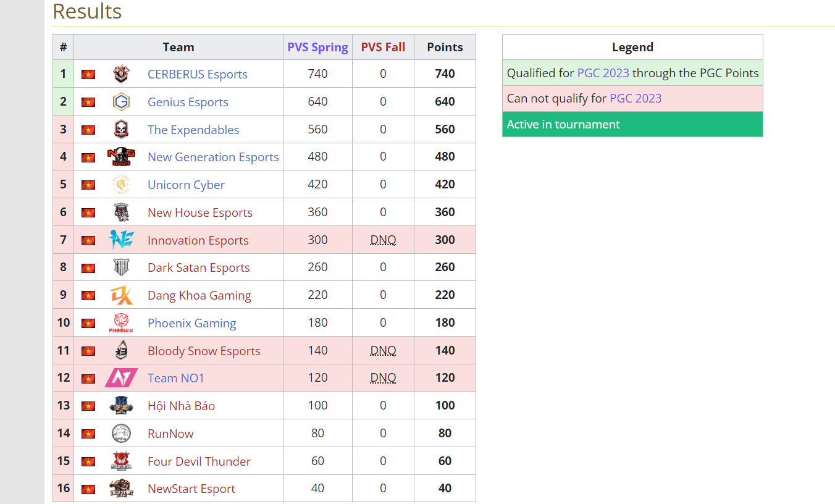The image size is (835, 504).
Task: Click the Dang Khoa Gaming orange logo
Action: (x=121, y=295)
